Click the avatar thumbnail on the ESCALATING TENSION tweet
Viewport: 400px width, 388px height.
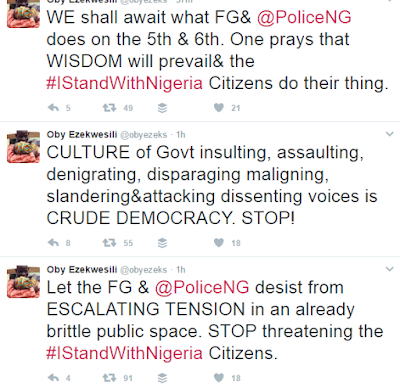pos(23,281)
